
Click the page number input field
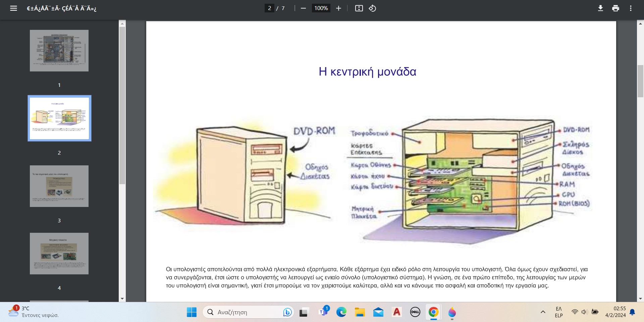(269, 8)
